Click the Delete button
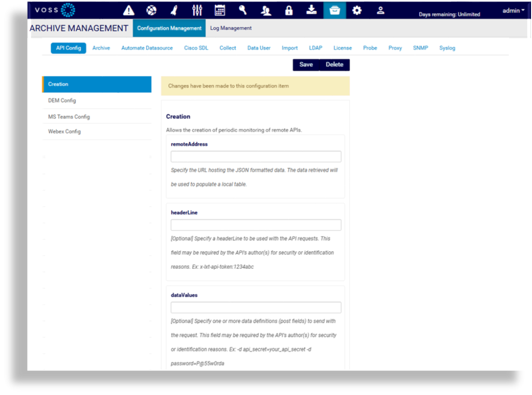The height and width of the screenshot is (395, 532). coord(334,64)
